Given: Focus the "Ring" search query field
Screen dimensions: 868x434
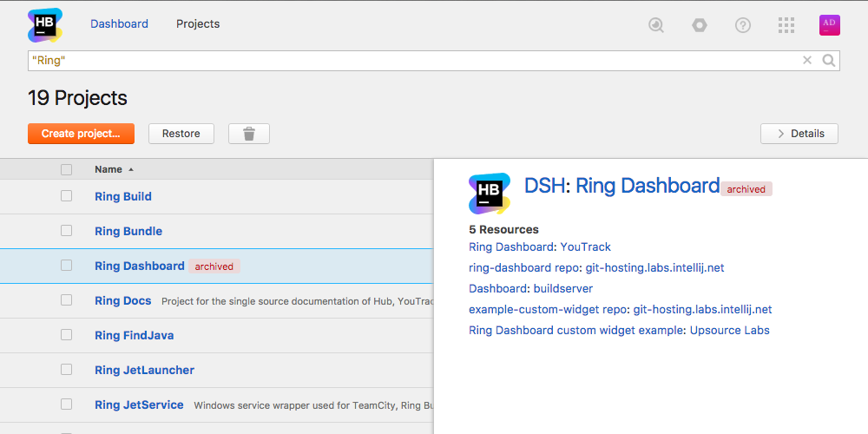Looking at the screenshot, I should tap(415, 61).
